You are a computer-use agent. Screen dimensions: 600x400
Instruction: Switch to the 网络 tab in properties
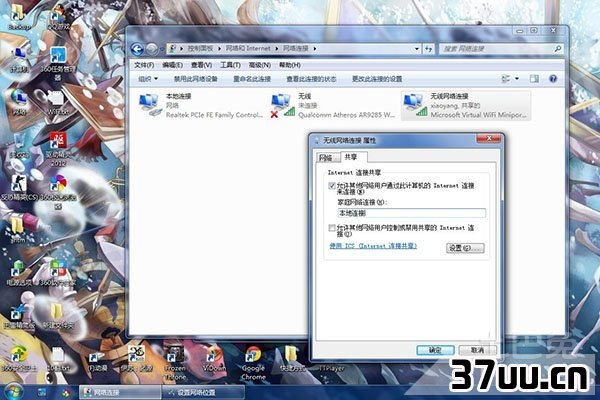pyautogui.click(x=326, y=158)
